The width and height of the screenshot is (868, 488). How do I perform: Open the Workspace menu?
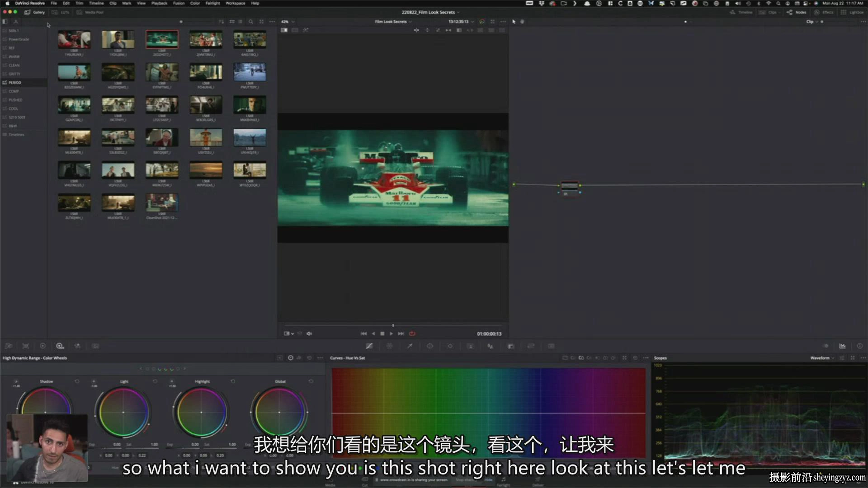click(235, 3)
